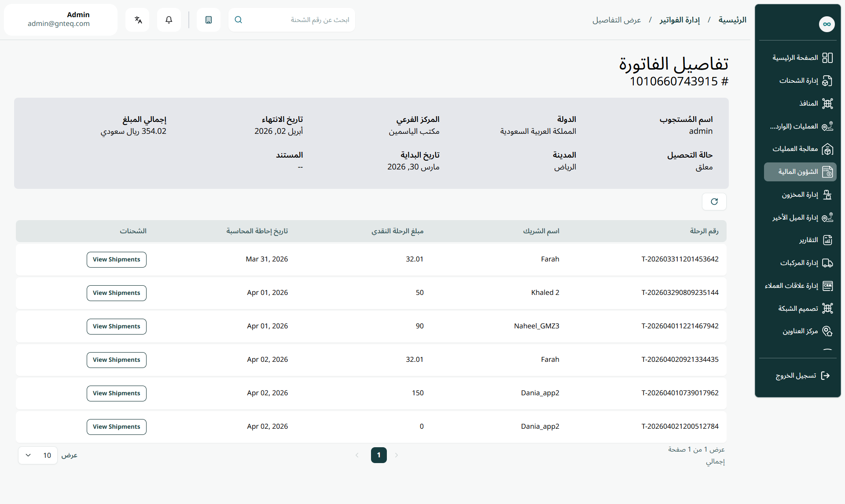Open the page size dropdown showing 10
The image size is (845, 504).
pos(38,455)
